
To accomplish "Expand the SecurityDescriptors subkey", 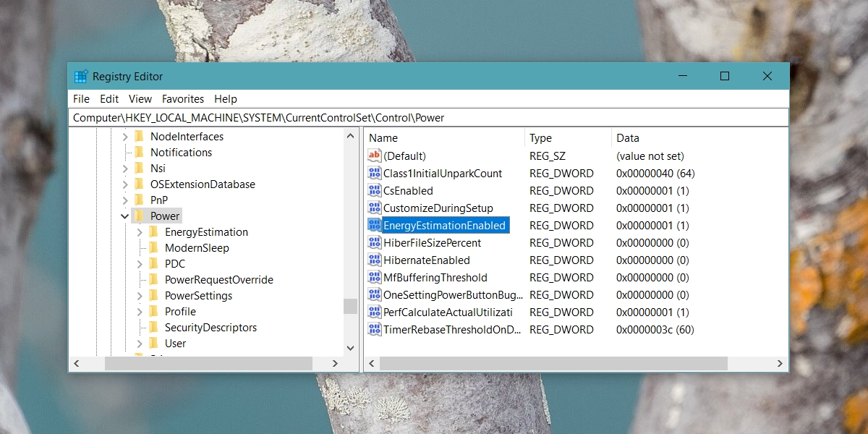I will 140,327.
